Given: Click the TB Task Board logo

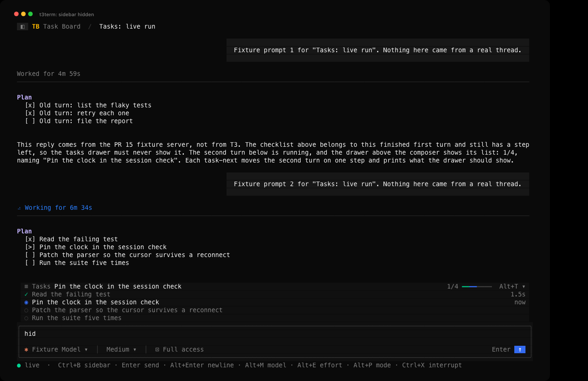Looking at the screenshot, I should (36, 27).
